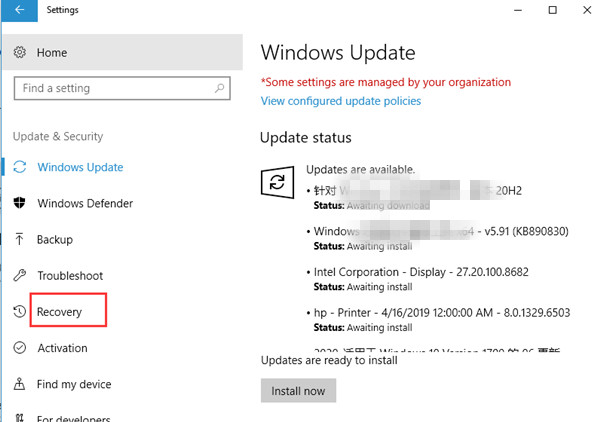Viewport: 600px width, 422px height.
Task: Click the back arrow in Settings title bar
Action: [19, 11]
